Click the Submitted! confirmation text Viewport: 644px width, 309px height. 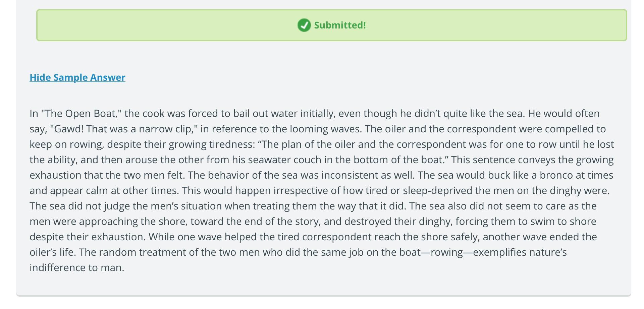340,25
